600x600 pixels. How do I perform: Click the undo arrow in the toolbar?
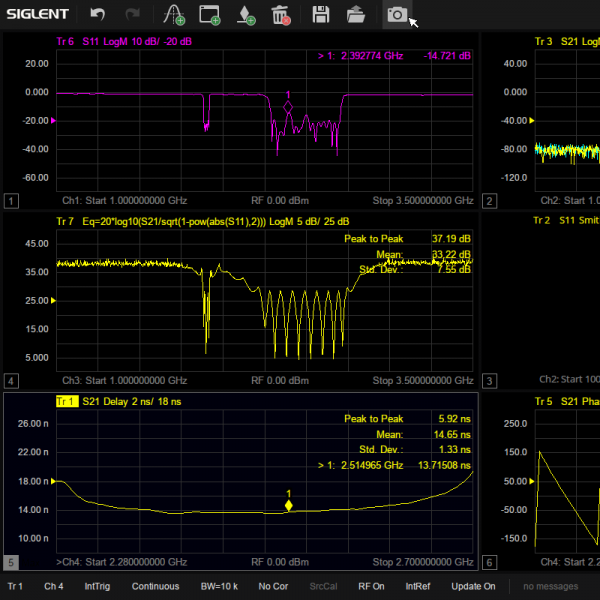97,14
